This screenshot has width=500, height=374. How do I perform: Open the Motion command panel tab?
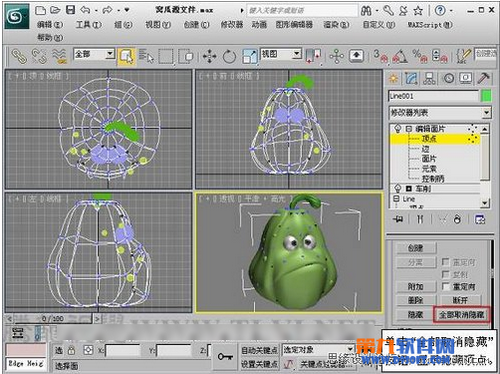448,78
